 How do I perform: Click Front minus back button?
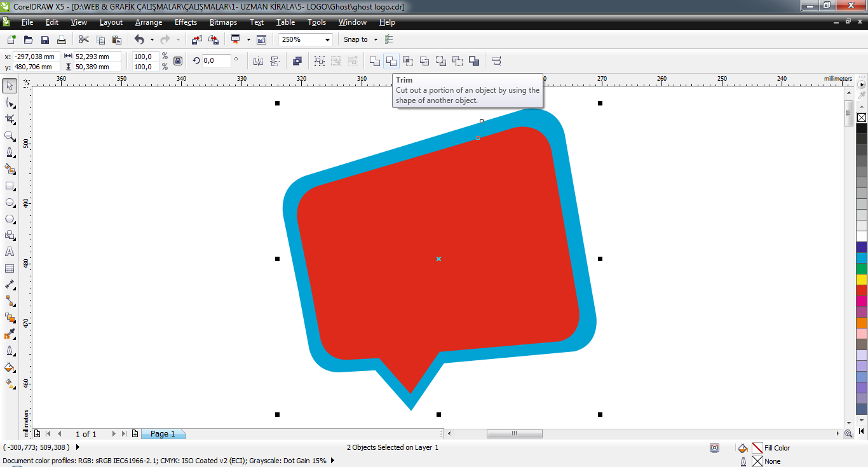coord(441,61)
